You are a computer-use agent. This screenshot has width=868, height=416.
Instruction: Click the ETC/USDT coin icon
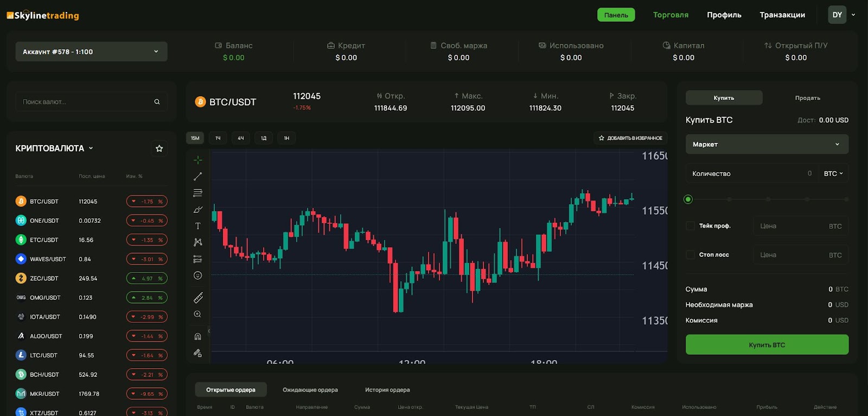pyautogui.click(x=21, y=239)
